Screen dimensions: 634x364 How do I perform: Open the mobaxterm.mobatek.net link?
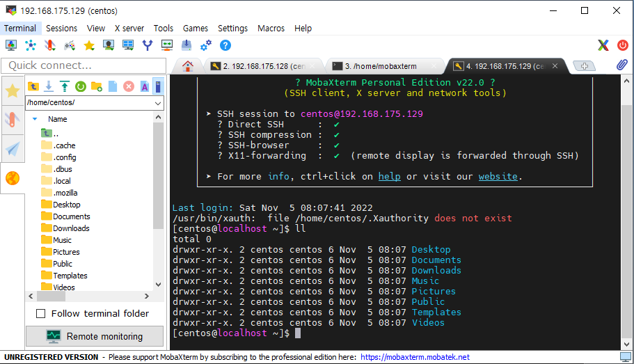[415, 357]
